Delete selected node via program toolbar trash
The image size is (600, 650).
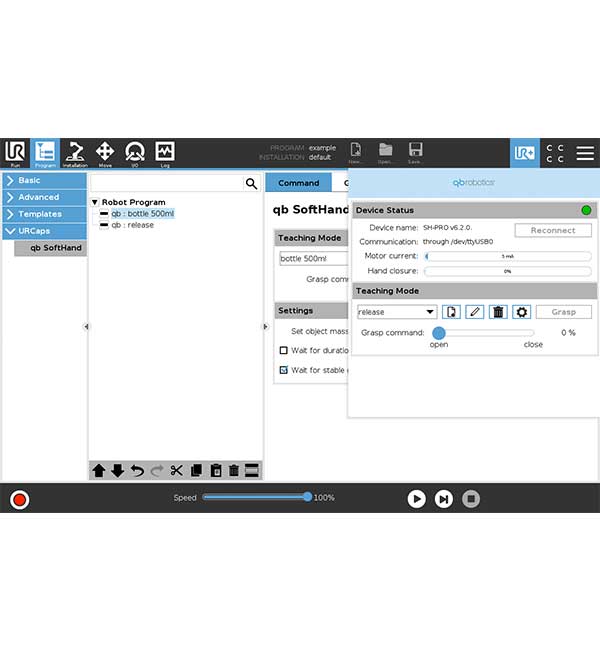[234, 471]
